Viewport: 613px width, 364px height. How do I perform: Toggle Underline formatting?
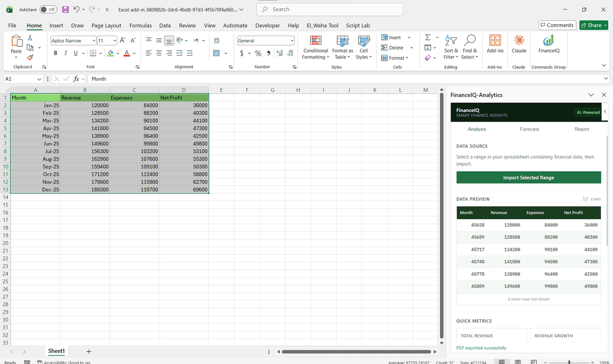(76, 53)
